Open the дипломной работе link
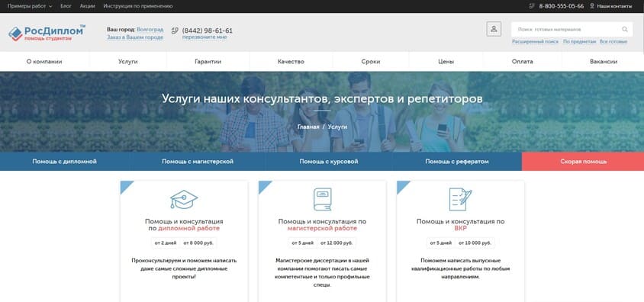The height and width of the screenshot is (302, 644). tap(189, 228)
